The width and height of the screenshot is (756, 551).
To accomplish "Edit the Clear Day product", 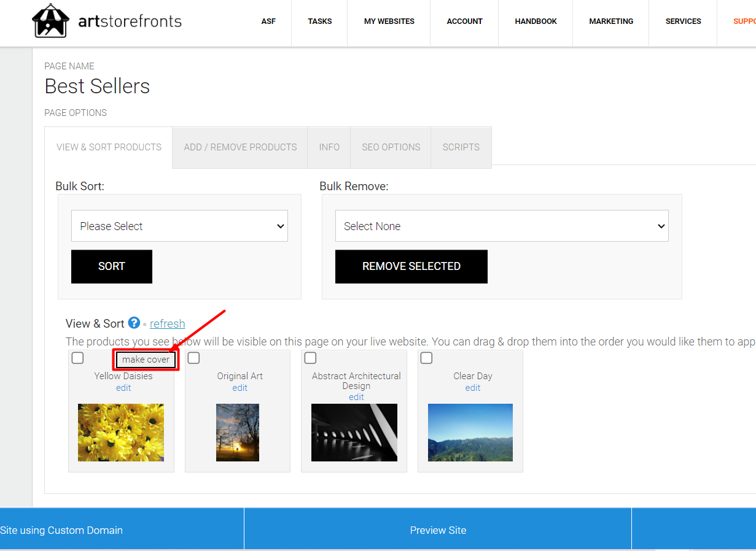I will pyautogui.click(x=472, y=387).
